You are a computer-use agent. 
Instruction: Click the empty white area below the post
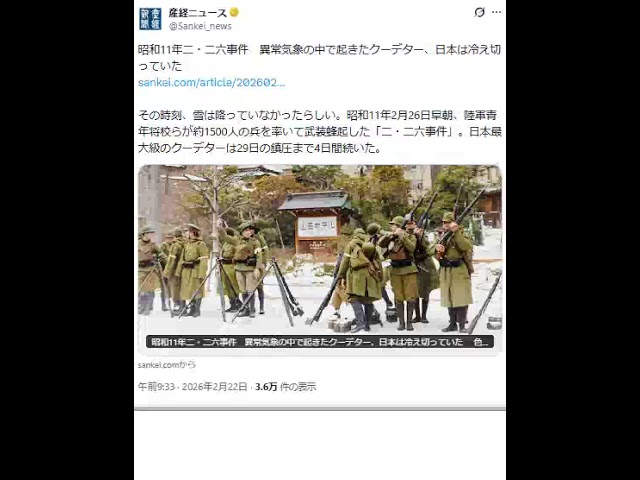click(320, 445)
